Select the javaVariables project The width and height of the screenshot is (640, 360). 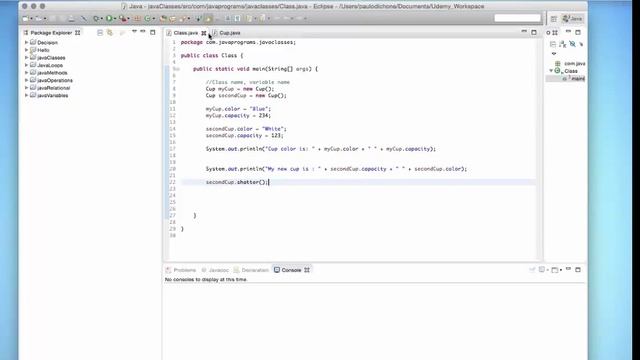point(52,96)
